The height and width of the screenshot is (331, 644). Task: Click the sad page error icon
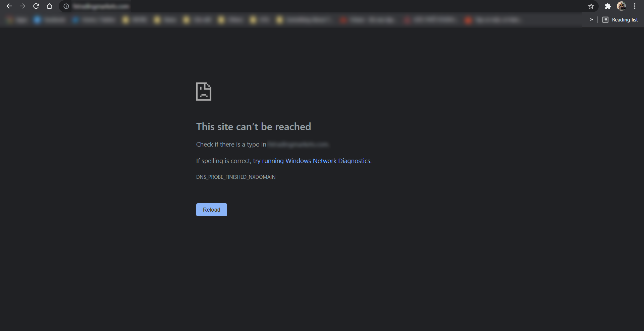[204, 91]
